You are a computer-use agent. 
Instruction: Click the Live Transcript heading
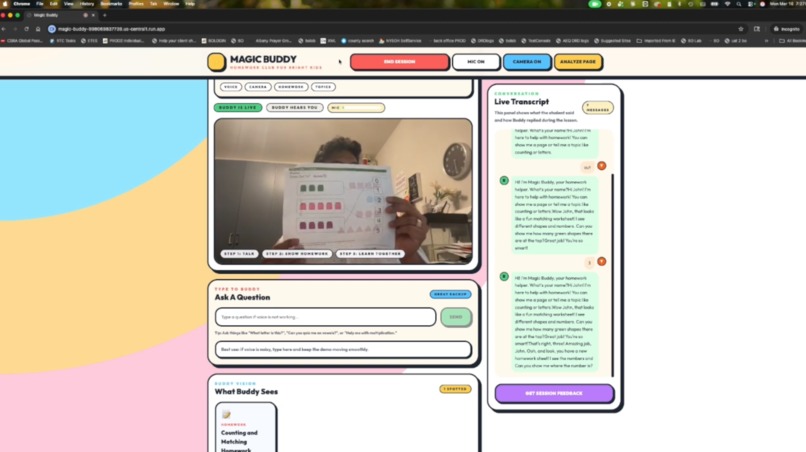[x=521, y=102]
